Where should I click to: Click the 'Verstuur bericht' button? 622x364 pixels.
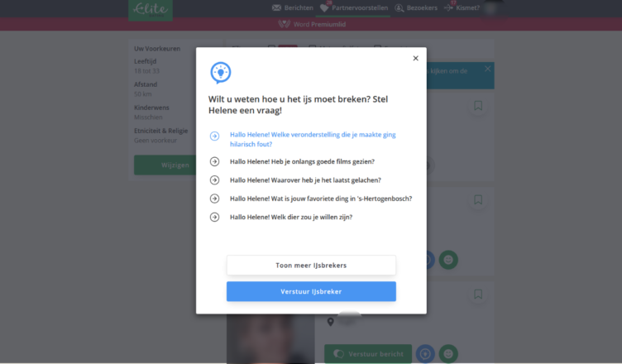coord(368,354)
